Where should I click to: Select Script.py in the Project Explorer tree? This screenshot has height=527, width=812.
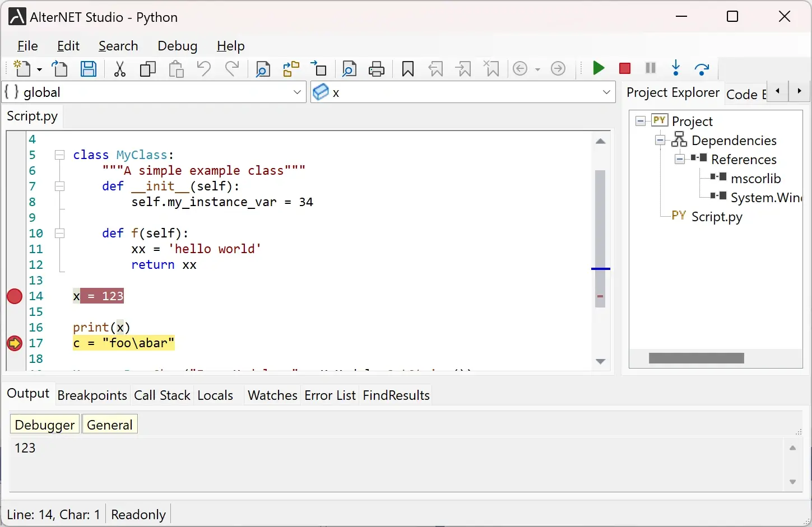[x=718, y=217]
